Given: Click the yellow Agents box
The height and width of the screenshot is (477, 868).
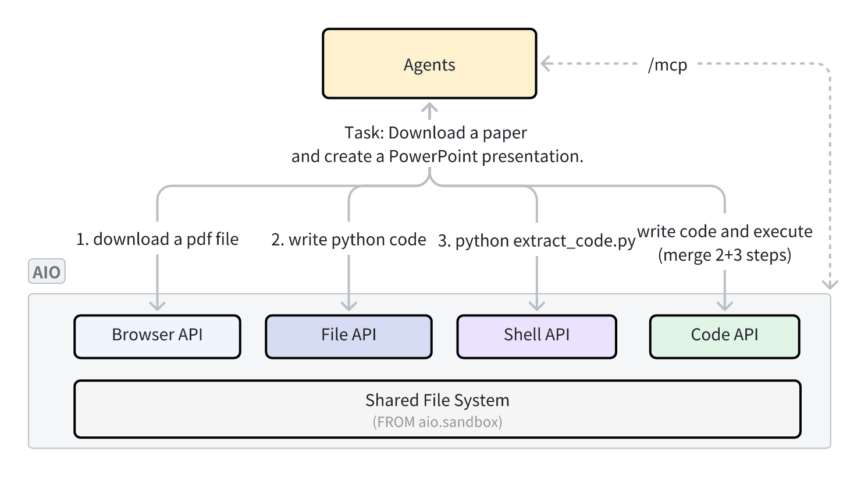Looking at the screenshot, I should 429,64.
